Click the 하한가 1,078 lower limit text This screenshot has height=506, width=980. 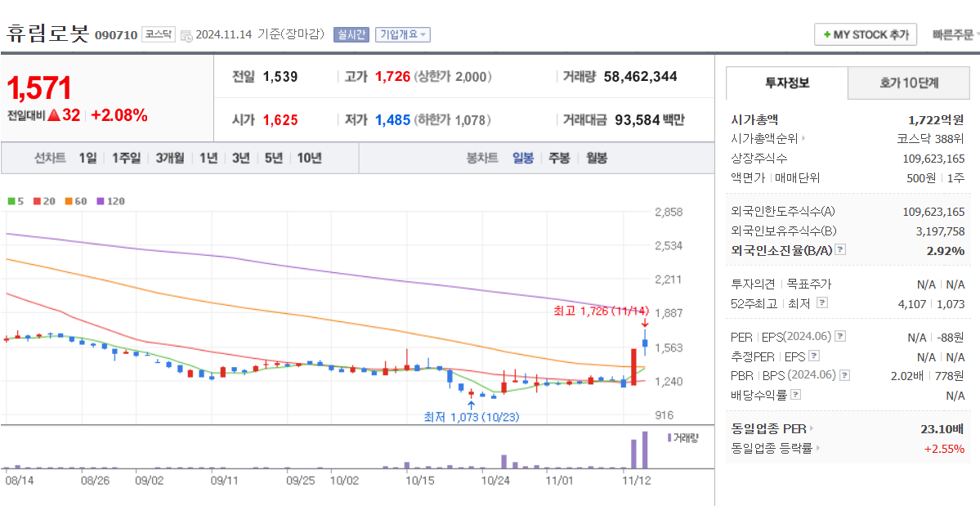(453, 119)
